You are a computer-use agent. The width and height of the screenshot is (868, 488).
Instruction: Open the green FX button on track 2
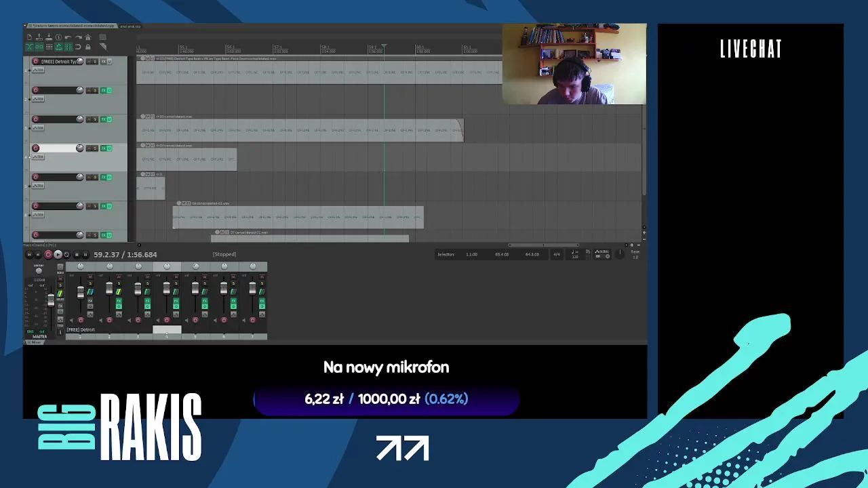103,90
